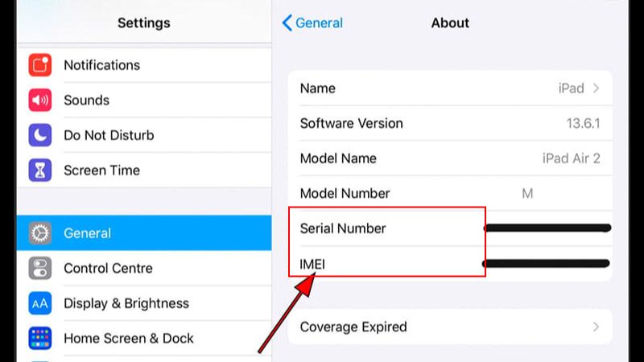The image size is (644, 362).
Task: Tap the Home Screen & Dock grid icon
Action: (40, 338)
